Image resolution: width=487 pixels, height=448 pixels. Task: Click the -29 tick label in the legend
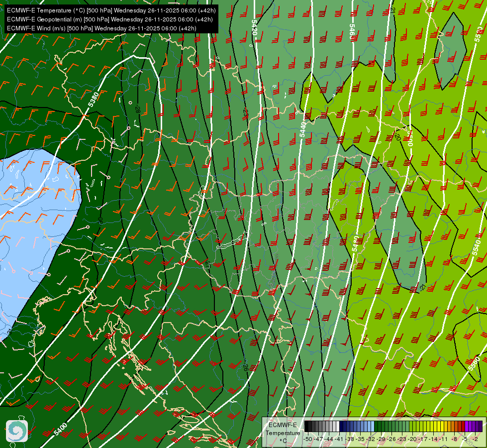point(381,439)
